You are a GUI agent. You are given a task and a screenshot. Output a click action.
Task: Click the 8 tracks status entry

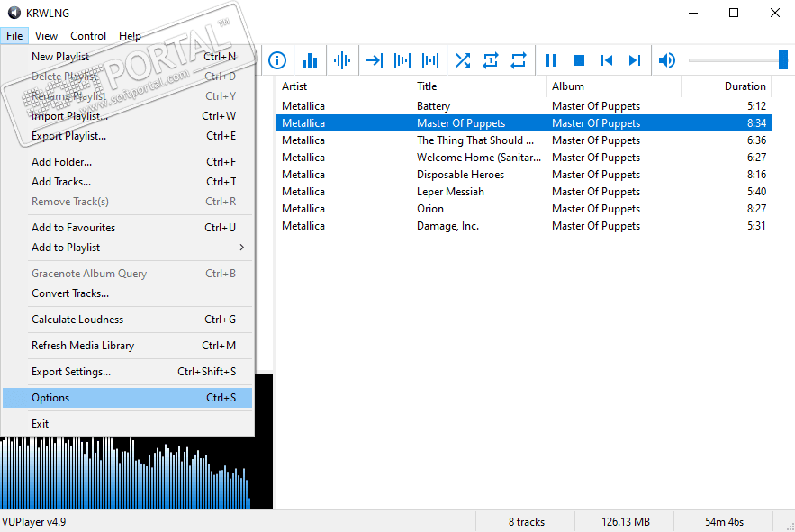pos(527,522)
